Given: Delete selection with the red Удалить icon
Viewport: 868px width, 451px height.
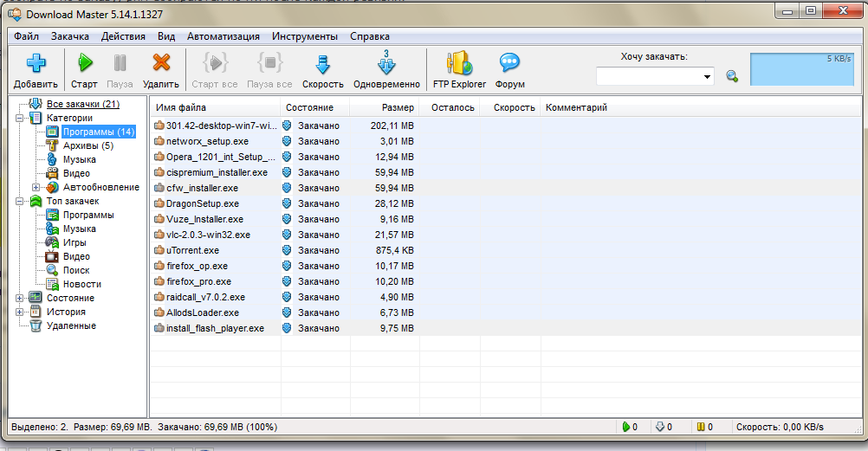Looking at the screenshot, I should 161,62.
